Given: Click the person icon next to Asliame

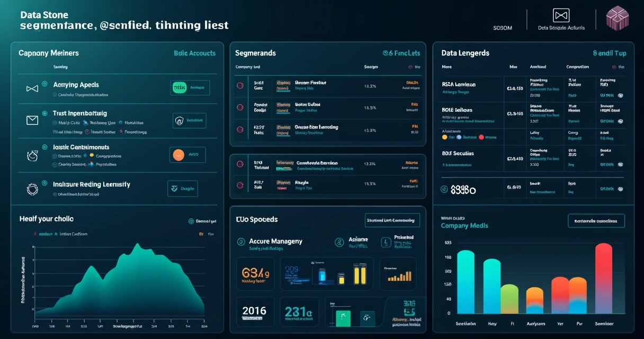Looking at the screenshot, I should 339,242.
